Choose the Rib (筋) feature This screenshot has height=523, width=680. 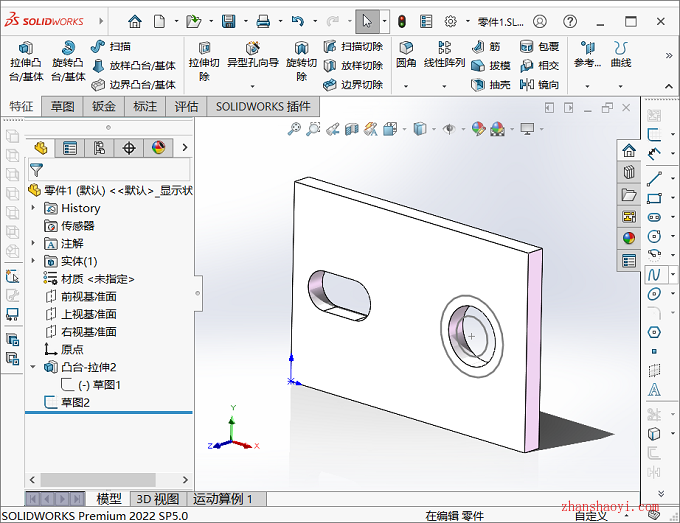(486, 46)
